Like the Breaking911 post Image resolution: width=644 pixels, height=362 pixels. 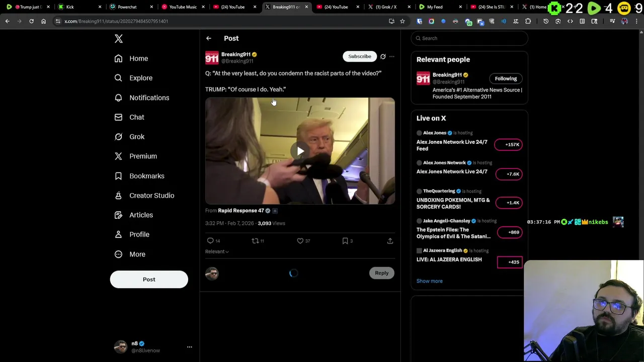tap(300, 241)
